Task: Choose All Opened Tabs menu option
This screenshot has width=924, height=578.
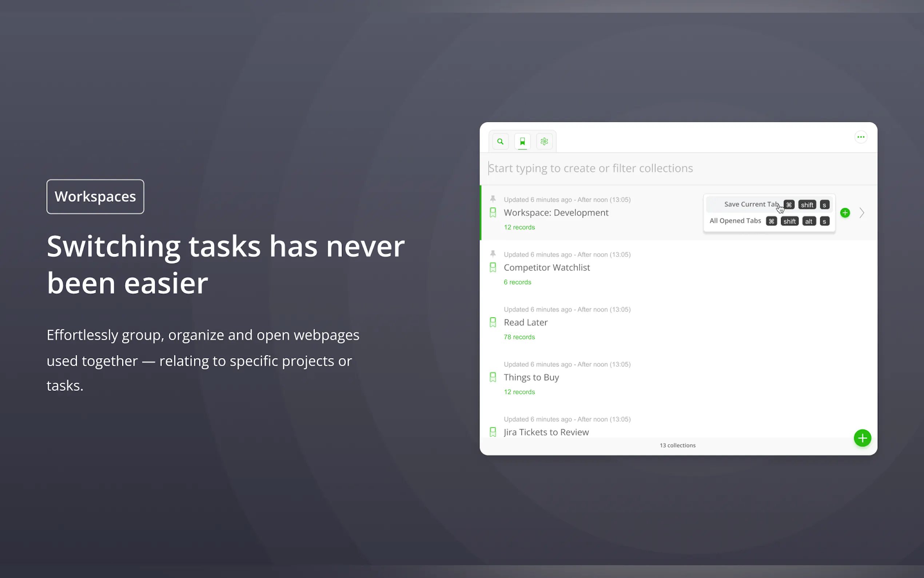Action: point(735,221)
